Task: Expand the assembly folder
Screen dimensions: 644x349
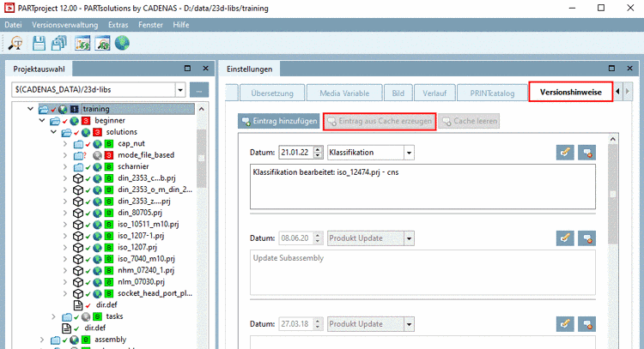Action: click(42, 340)
